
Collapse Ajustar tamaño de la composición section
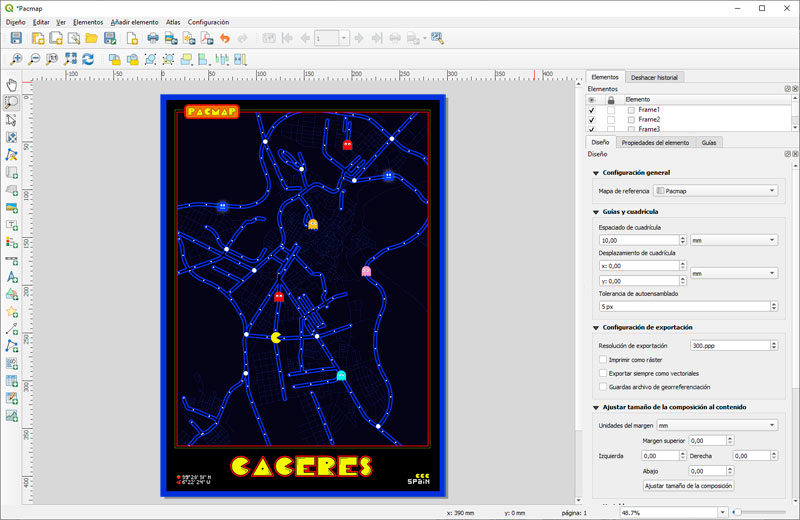(x=595, y=407)
